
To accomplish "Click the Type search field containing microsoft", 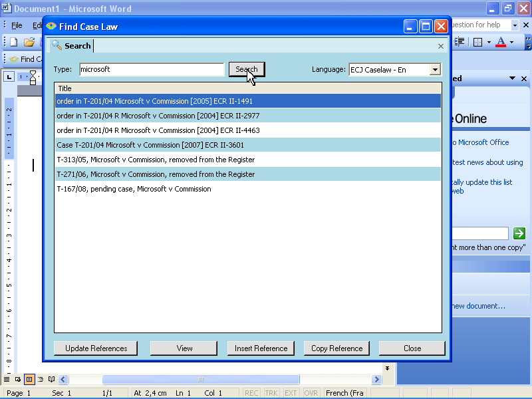I will tap(152, 70).
